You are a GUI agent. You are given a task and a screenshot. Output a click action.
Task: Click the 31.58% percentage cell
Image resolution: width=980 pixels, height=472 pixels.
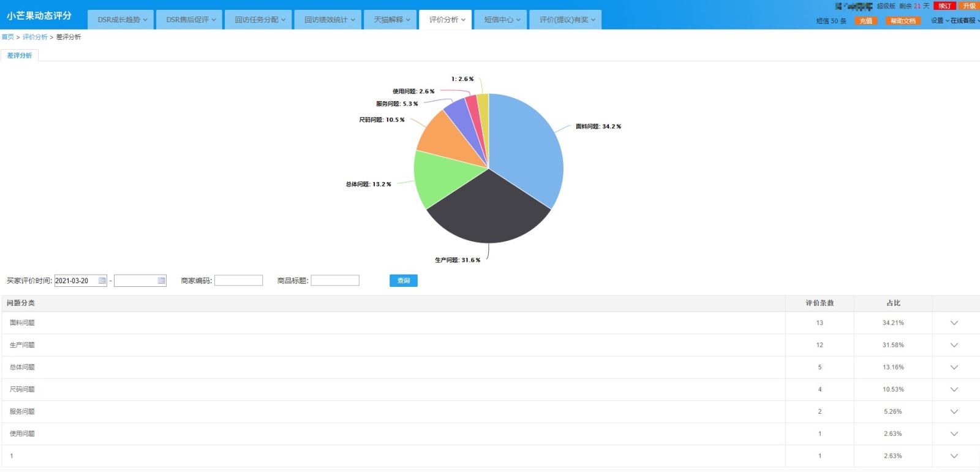pos(893,345)
